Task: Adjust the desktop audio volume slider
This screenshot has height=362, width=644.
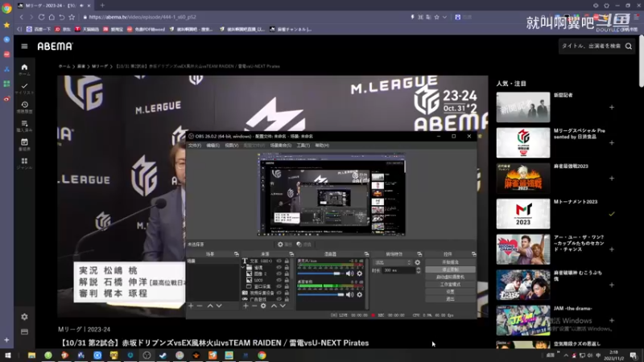Action: (320, 294)
